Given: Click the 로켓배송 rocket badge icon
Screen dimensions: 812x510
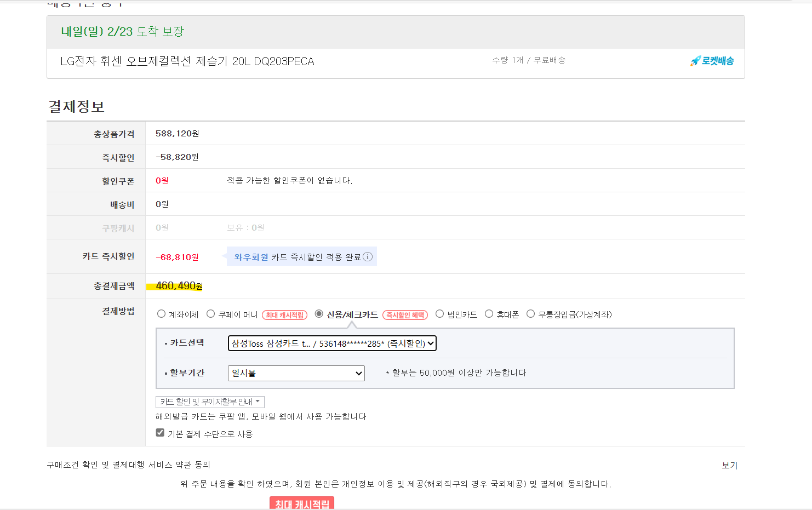Looking at the screenshot, I should click(712, 61).
